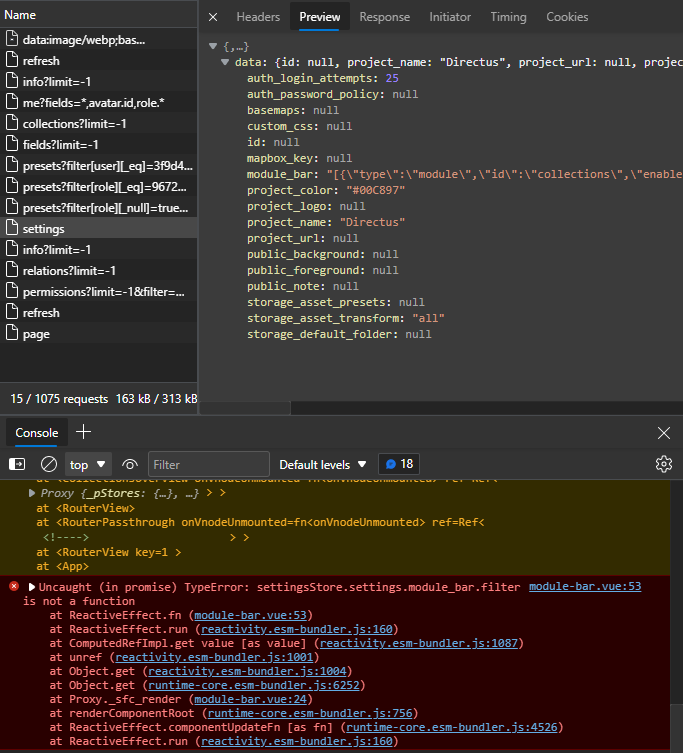
Task: Click the project_color value "#00C897"
Action: tap(375, 190)
